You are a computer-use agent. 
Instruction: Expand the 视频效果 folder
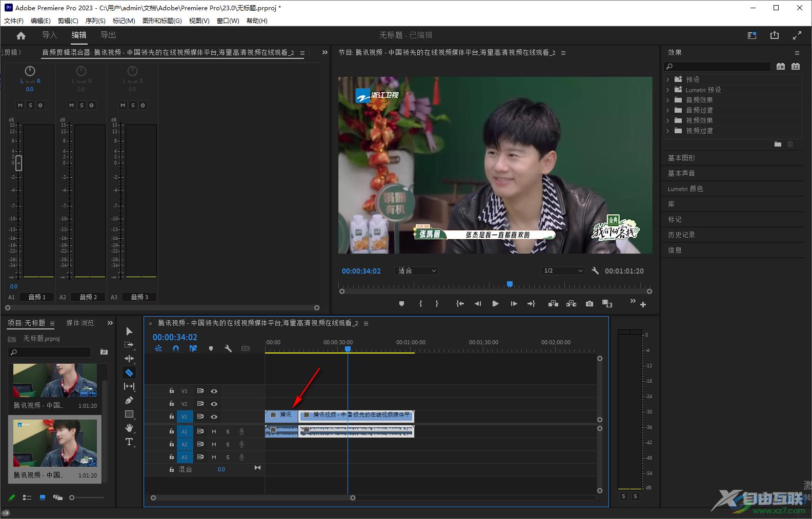click(667, 120)
